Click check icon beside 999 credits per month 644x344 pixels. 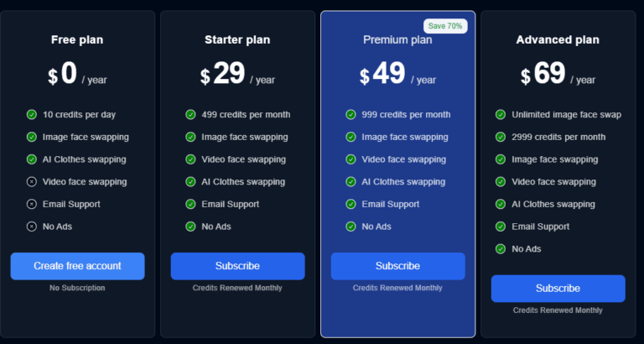pos(351,115)
